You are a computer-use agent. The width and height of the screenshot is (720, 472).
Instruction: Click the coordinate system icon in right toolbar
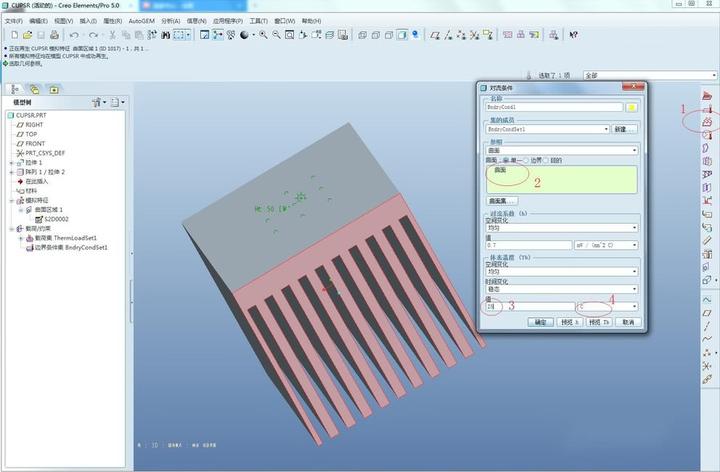(707, 365)
